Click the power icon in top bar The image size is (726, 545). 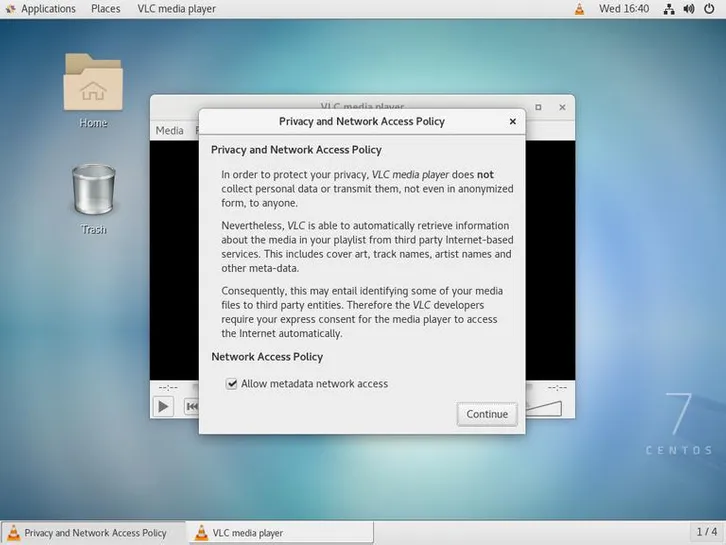709,9
